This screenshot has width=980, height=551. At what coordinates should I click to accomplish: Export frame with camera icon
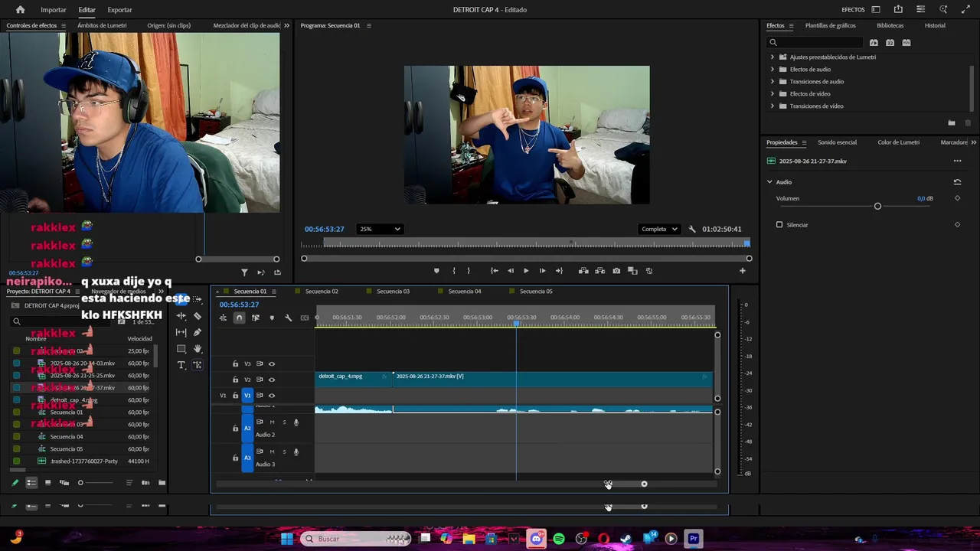click(x=616, y=271)
